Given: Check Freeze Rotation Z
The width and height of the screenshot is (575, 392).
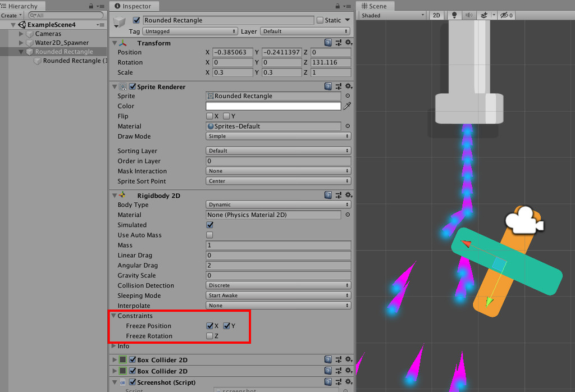Looking at the screenshot, I should pyautogui.click(x=210, y=335).
